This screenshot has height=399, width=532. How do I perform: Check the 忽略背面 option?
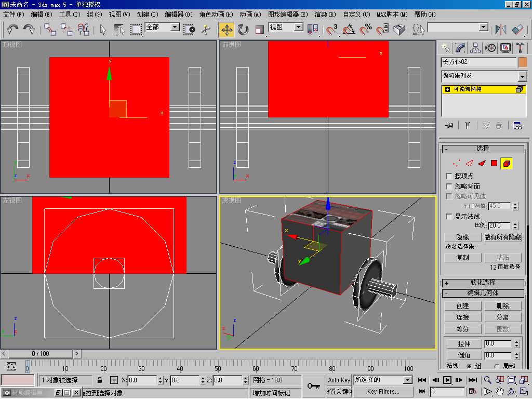pos(449,186)
